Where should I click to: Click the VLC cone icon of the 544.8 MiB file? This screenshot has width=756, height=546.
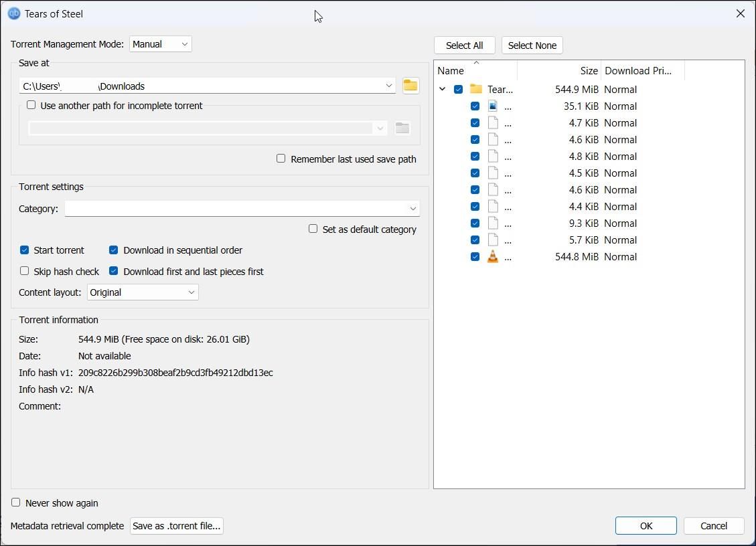pos(493,257)
